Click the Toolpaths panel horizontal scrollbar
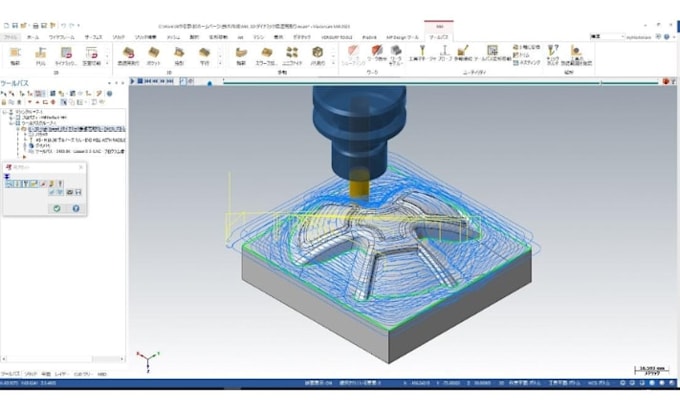 coord(63,359)
